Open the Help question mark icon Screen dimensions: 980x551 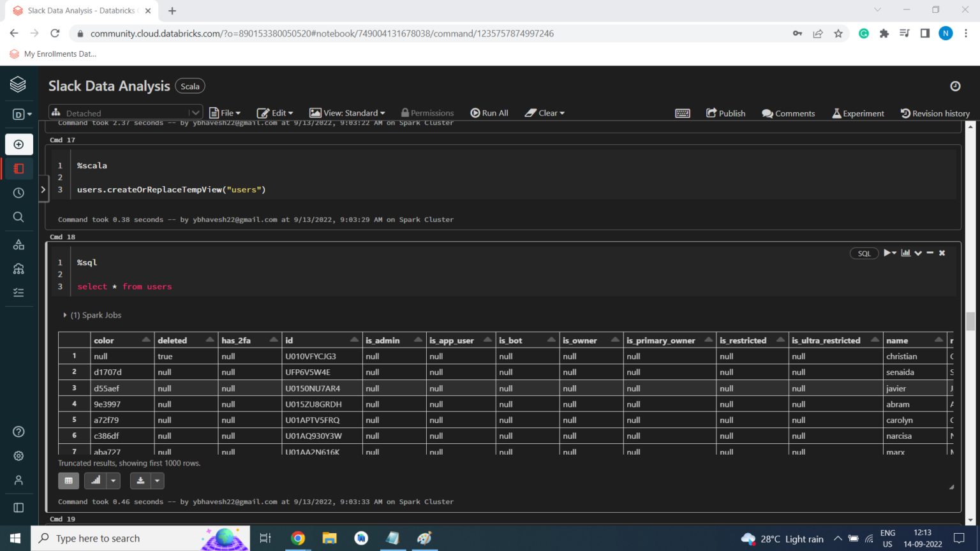coord(19,432)
